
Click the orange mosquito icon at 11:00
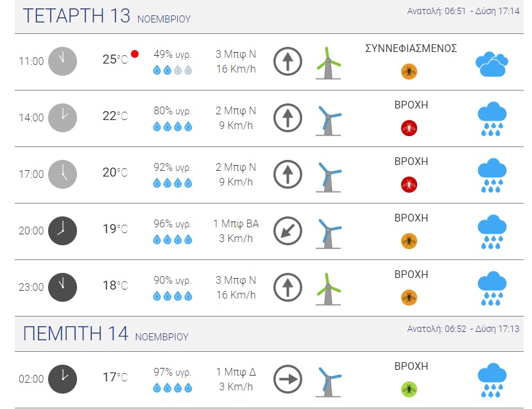coord(409,71)
